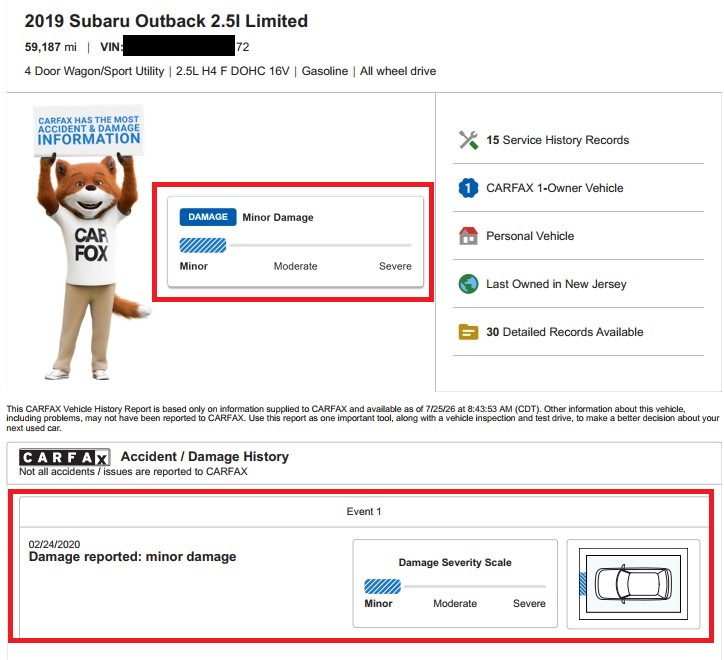This screenshot has width=724, height=660.
Task: Click the Gasoline fuel type text
Action: pos(325,71)
